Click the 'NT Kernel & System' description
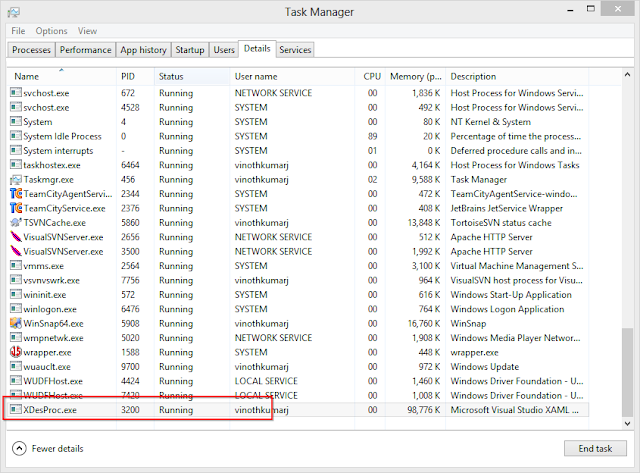Viewport: 640px width, 473px height. [491, 122]
